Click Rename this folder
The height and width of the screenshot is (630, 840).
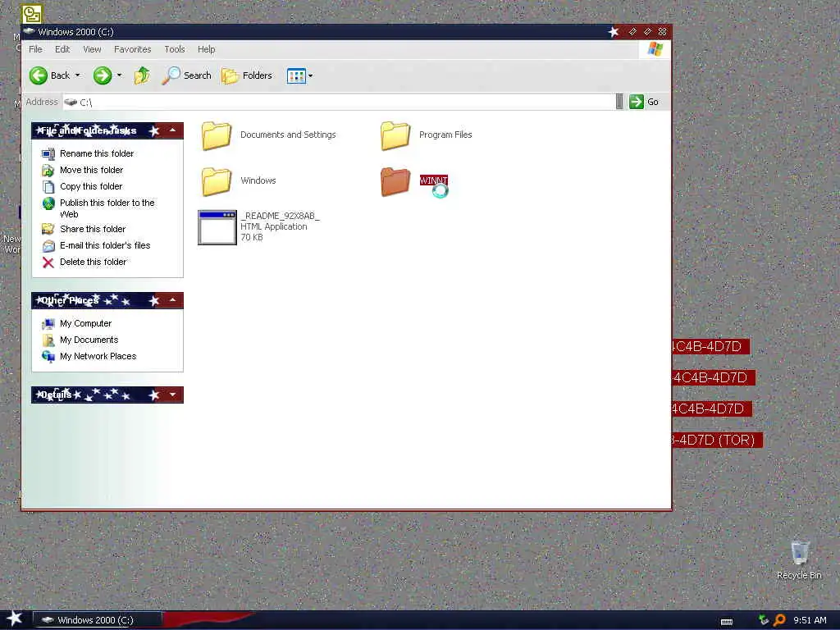[97, 153]
